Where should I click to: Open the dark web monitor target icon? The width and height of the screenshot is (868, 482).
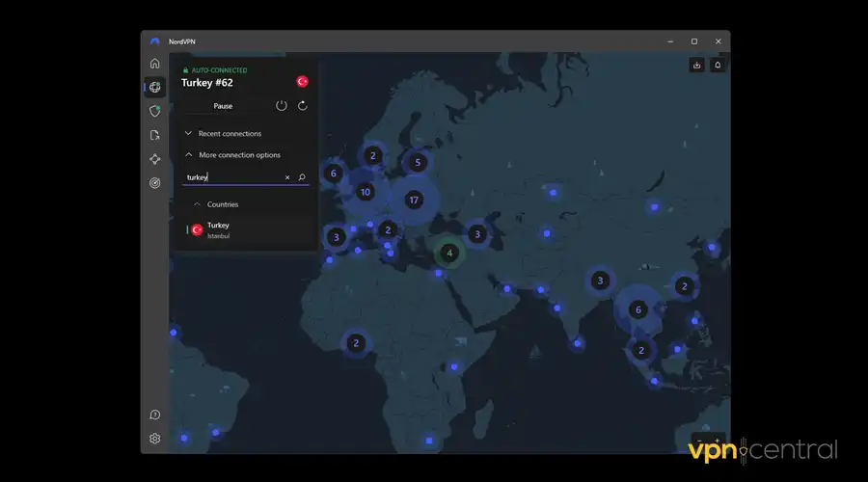(x=155, y=183)
